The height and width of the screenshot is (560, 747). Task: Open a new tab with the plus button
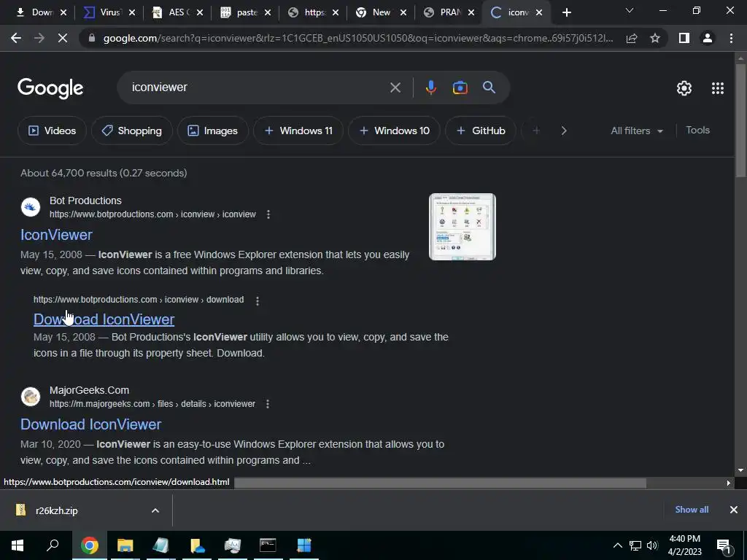click(566, 13)
